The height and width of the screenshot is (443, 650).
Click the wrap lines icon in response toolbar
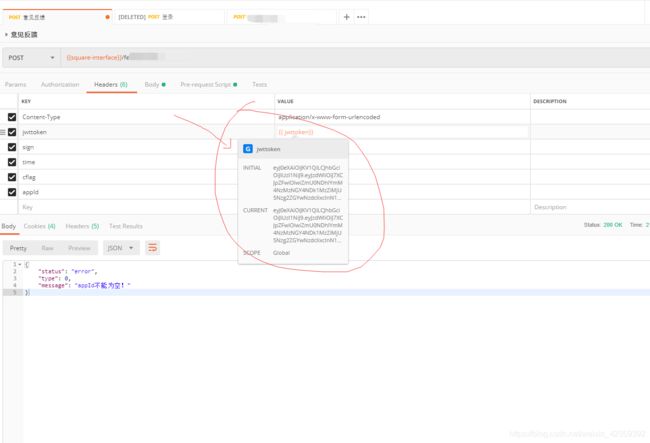(x=153, y=248)
